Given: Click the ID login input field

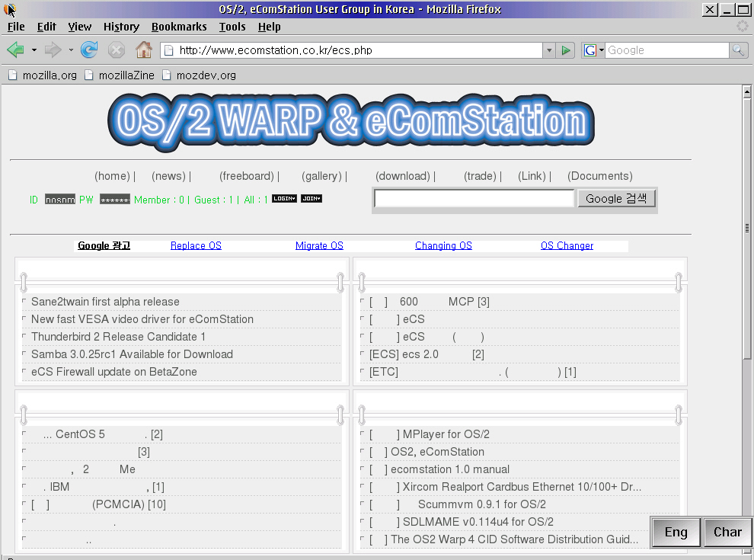Looking at the screenshot, I should point(60,199).
